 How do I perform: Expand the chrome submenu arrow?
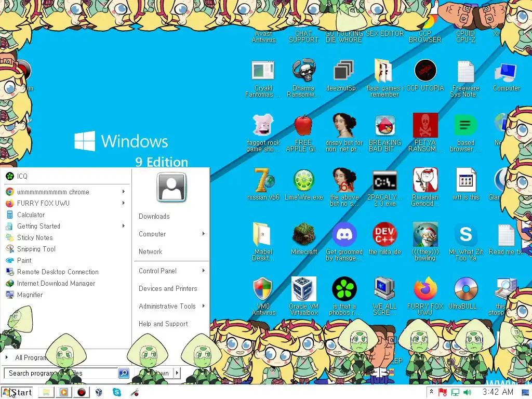point(124,192)
